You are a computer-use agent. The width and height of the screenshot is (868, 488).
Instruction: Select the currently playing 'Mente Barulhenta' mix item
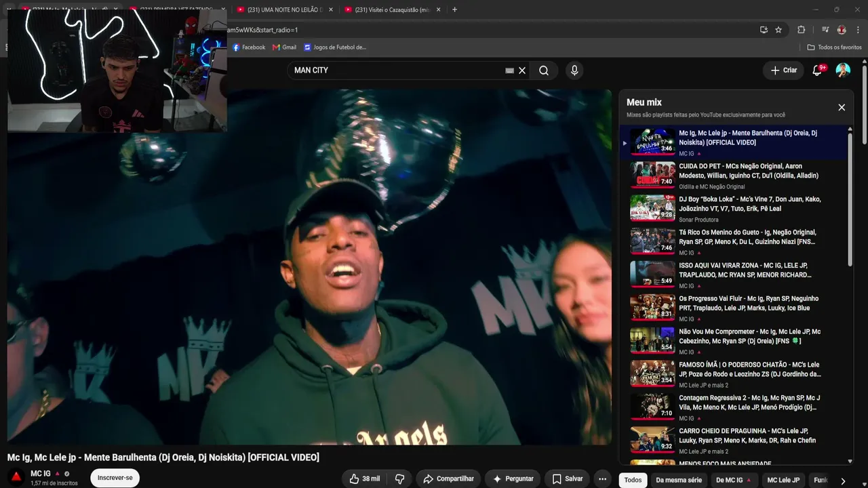(734, 142)
